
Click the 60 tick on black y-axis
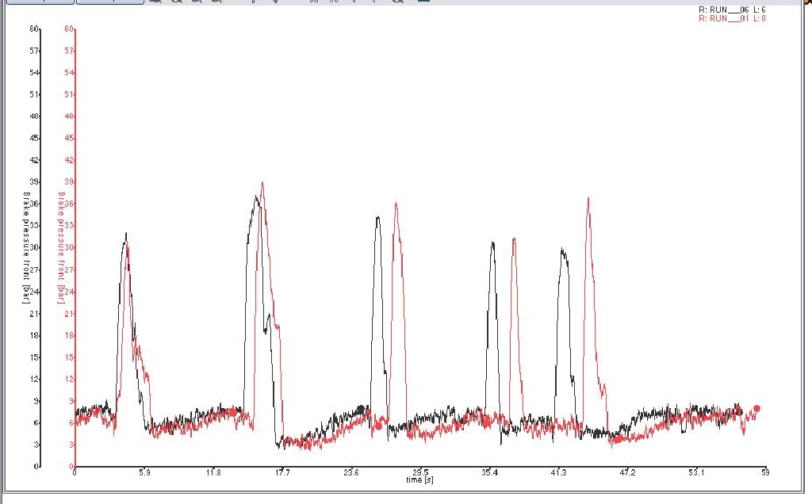34,29
